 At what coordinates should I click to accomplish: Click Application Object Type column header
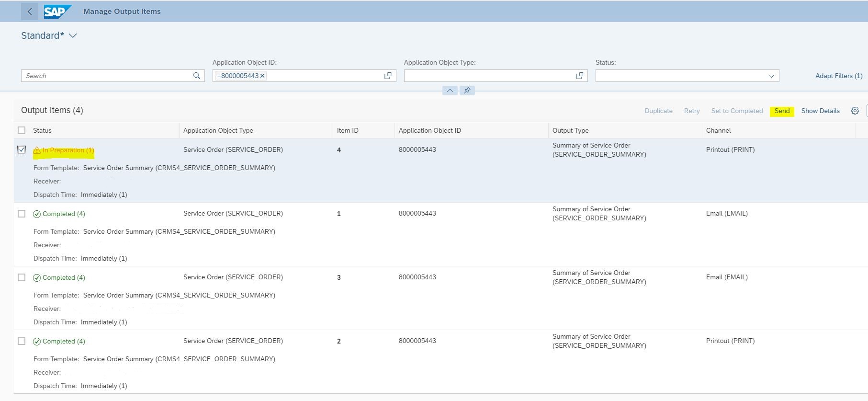218,130
